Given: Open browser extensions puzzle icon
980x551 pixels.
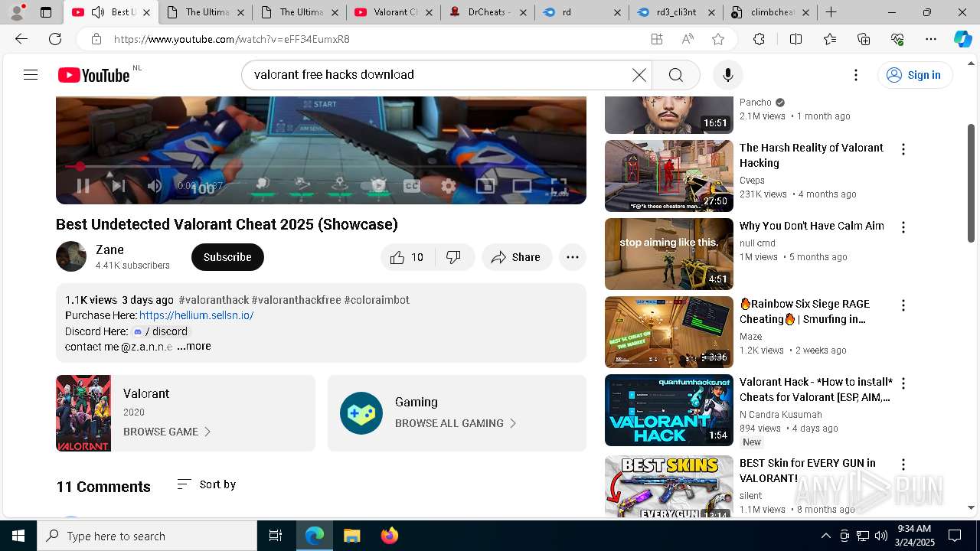Looking at the screenshot, I should click(x=759, y=39).
